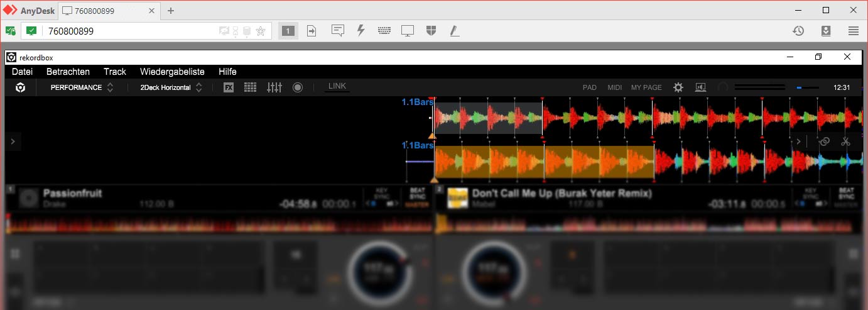Open a new AnyDesk tab with plus
Screen dimensions: 868x310
(x=171, y=11)
